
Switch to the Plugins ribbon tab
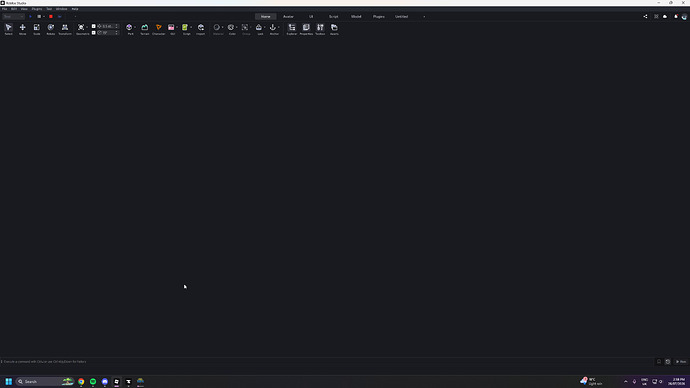tap(379, 16)
